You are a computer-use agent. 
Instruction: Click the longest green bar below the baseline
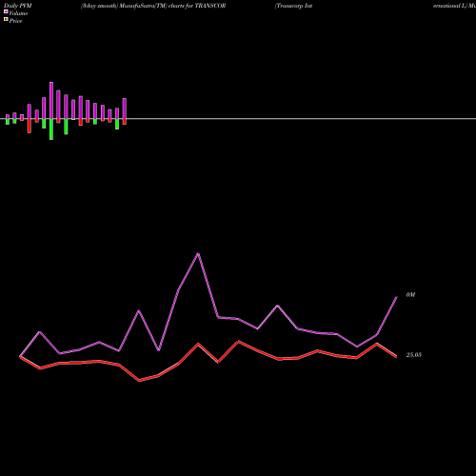pyautogui.click(x=51, y=129)
